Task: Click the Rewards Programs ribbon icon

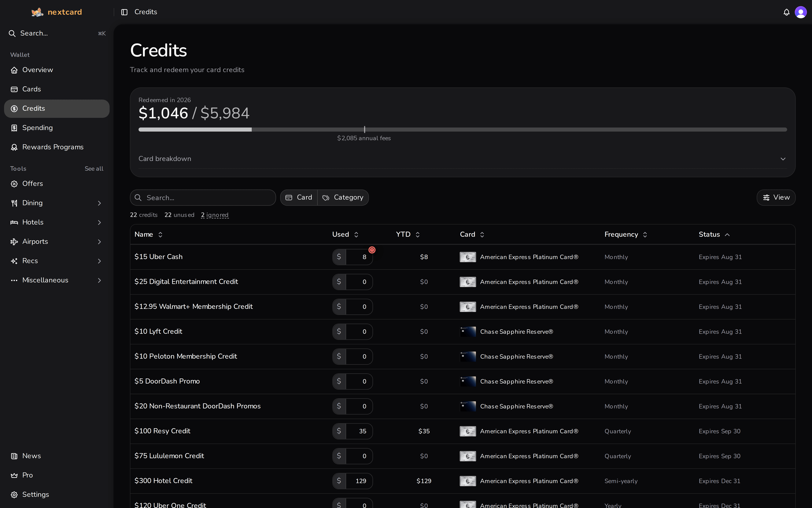Action: [14, 147]
